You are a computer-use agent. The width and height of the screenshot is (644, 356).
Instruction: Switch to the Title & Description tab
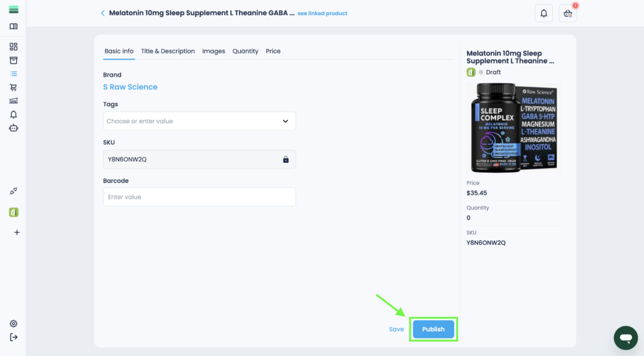[167, 51]
